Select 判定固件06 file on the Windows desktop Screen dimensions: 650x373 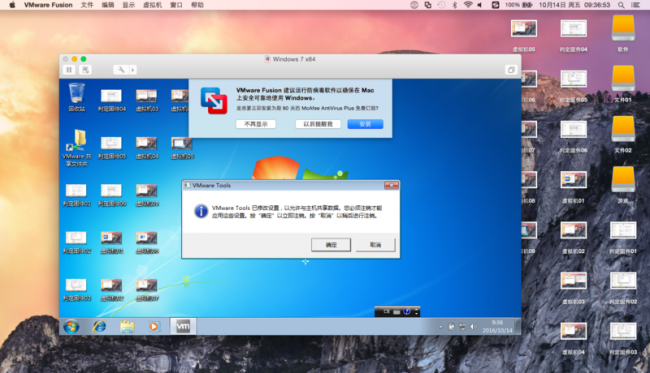point(112,195)
